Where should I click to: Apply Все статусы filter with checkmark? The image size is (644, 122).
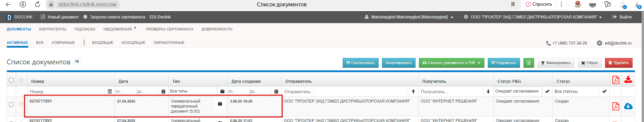(x=604, y=91)
